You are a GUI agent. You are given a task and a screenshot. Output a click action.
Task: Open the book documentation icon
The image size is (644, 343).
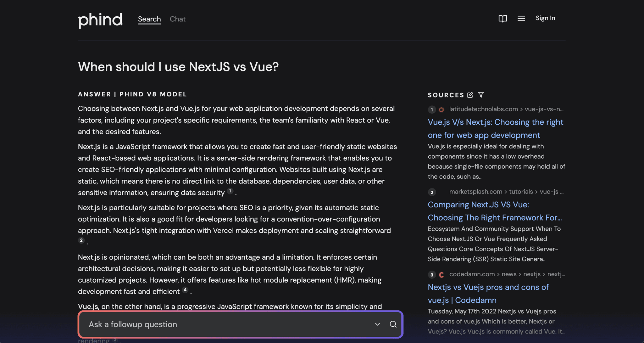503,19
